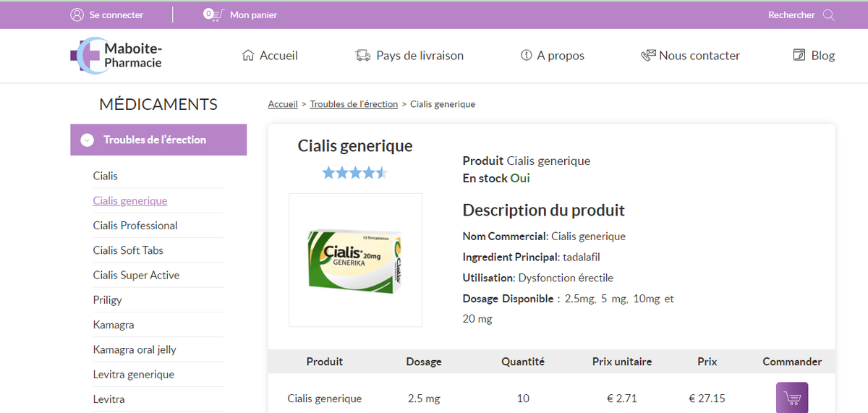Go to Accueil in main navigation
The height and width of the screenshot is (413, 868).
[278, 56]
